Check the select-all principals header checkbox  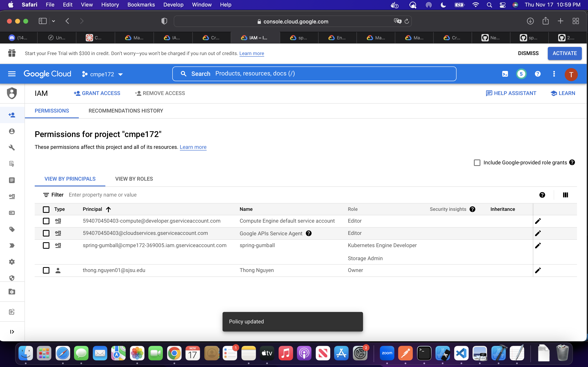(x=46, y=209)
